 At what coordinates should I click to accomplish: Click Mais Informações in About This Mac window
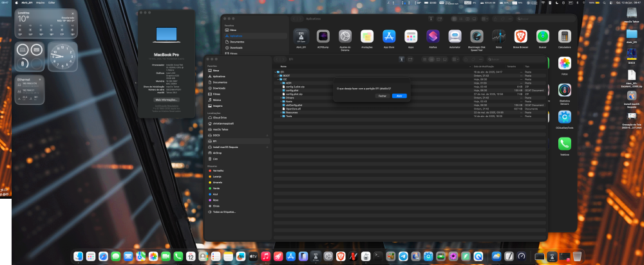(167, 100)
